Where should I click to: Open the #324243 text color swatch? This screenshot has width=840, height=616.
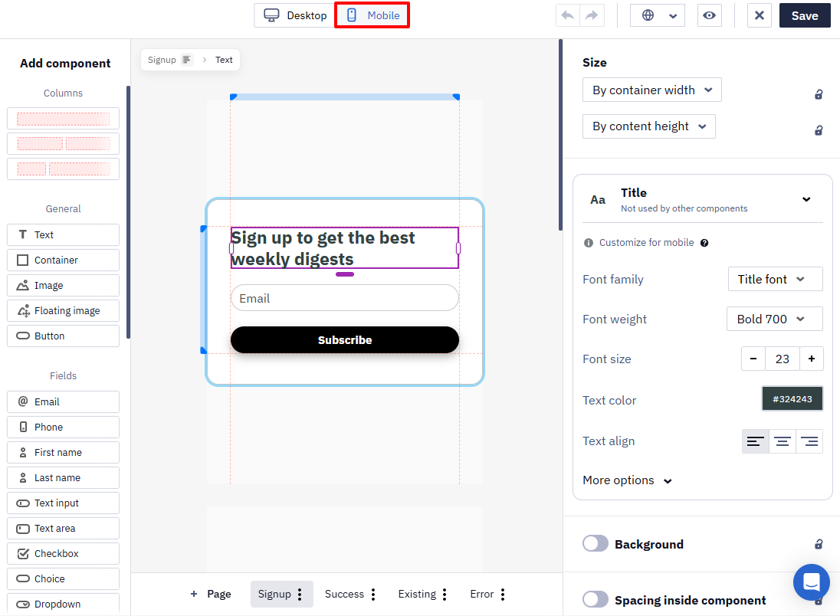pyautogui.click(x=792, y=399)
